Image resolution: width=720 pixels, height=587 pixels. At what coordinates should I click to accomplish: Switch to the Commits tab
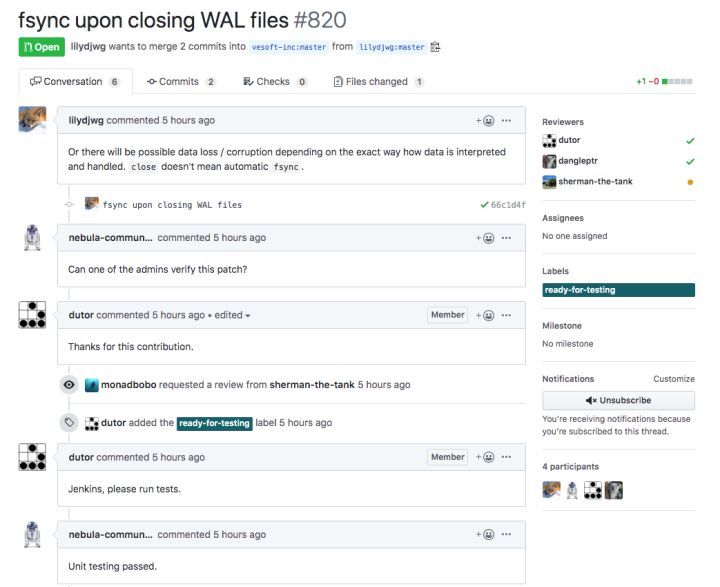(180, 82)
